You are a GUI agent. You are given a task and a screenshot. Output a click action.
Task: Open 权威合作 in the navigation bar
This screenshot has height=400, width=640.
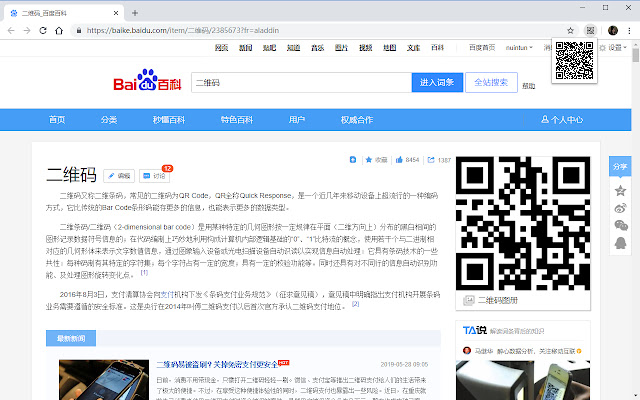pos(357,120)
